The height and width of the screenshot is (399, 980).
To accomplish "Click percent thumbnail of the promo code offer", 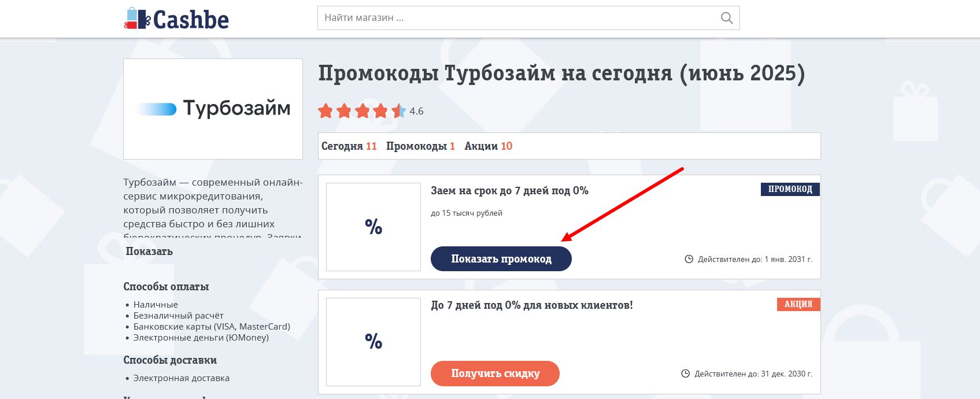I will [x=373, y=227].
